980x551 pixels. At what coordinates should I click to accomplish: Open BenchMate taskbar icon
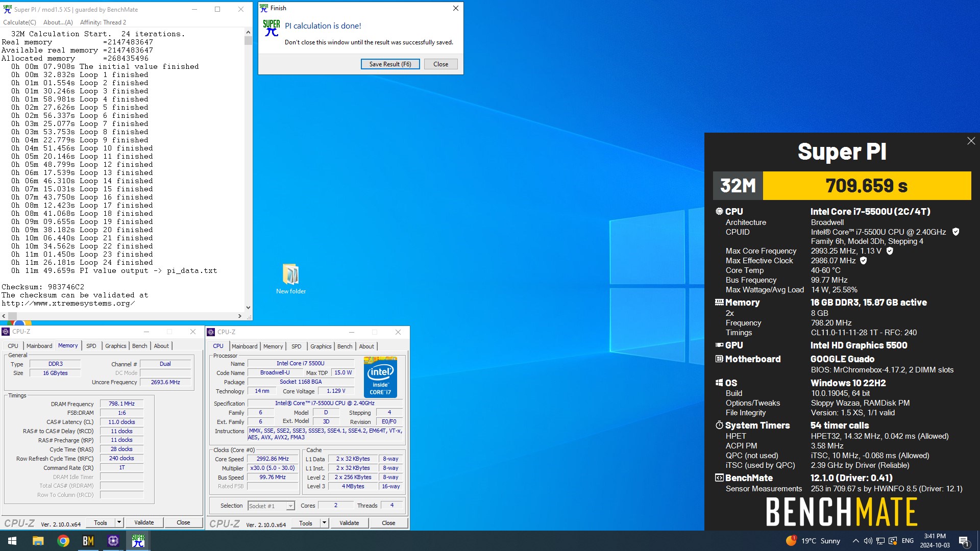88,541
